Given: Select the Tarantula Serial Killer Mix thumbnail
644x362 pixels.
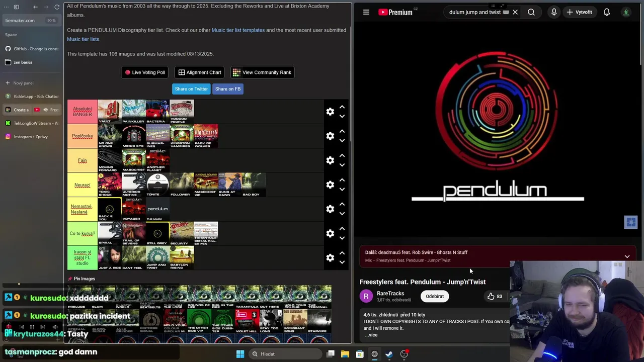Looking at the screenshot, I should coord(206,233).
